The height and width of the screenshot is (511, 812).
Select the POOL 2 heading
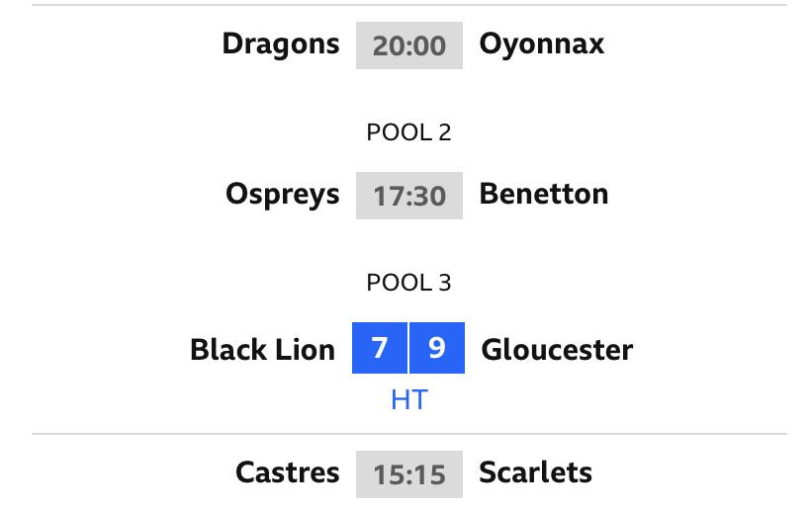tap(408, 132)
